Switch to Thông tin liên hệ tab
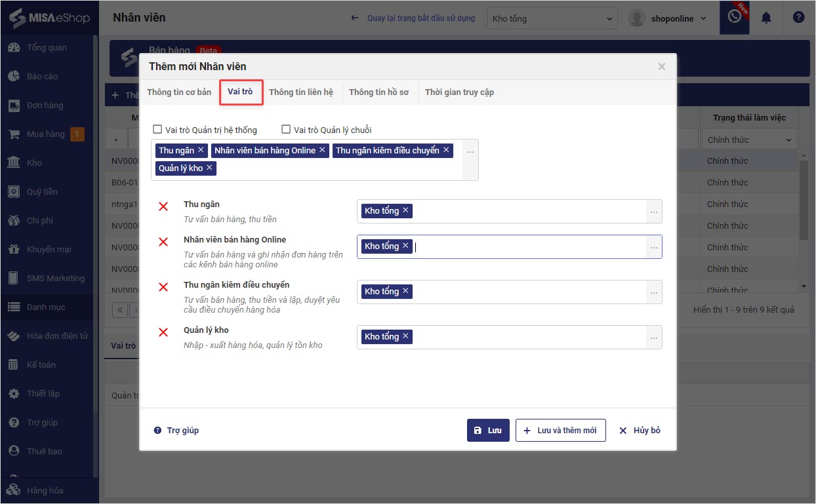 pyautogui.click(x=301, y=92)
